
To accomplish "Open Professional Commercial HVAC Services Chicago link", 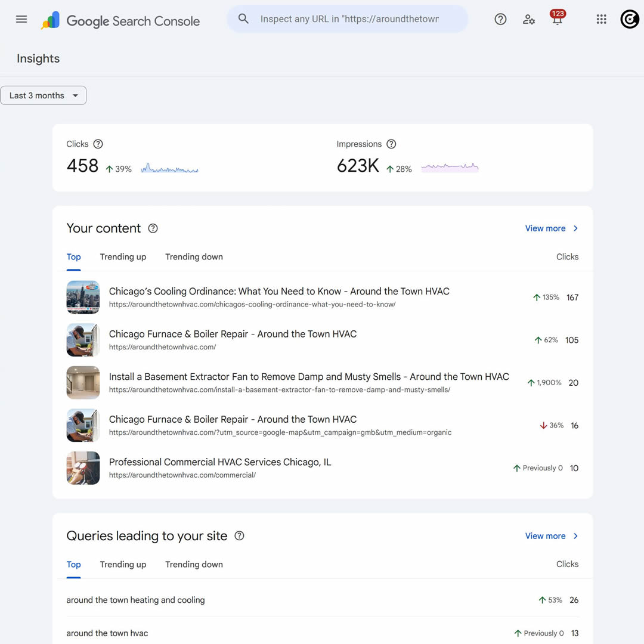I will (x=219, y=462).
